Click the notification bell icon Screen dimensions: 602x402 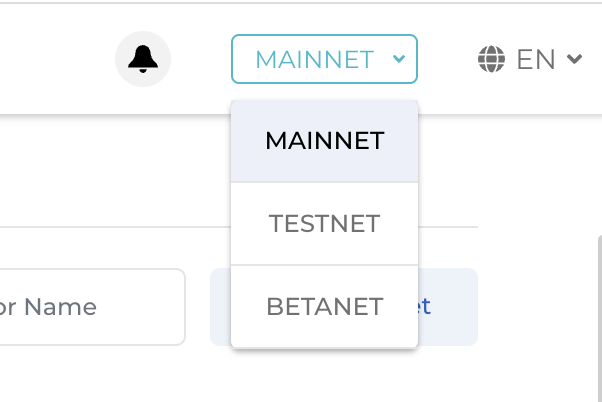(143, 59)
